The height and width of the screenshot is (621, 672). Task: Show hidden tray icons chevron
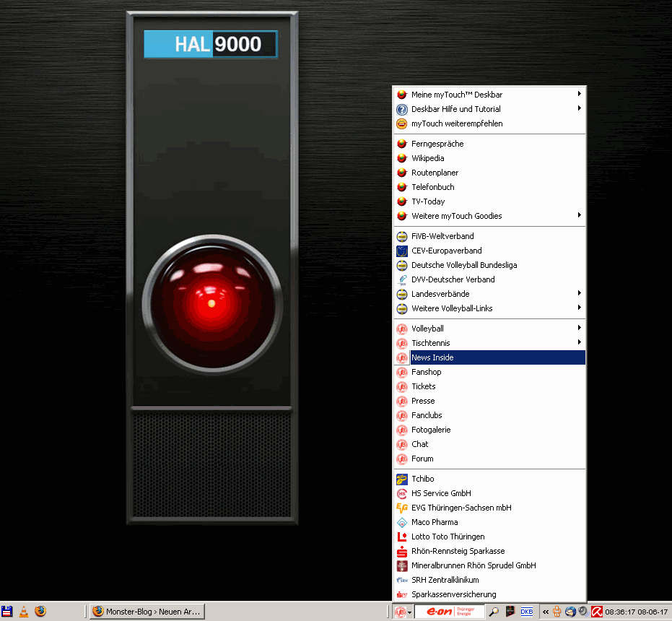[x=546, y=612]
